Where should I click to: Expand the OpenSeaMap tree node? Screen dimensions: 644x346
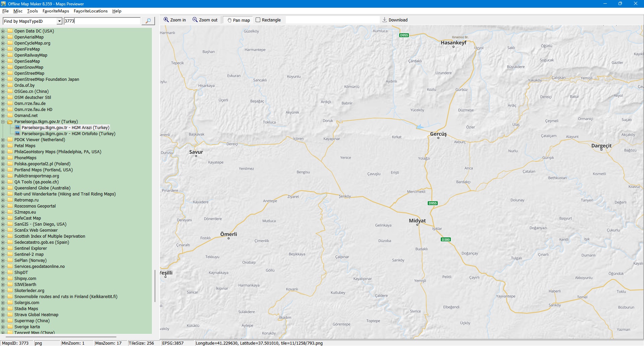[3, 61]
